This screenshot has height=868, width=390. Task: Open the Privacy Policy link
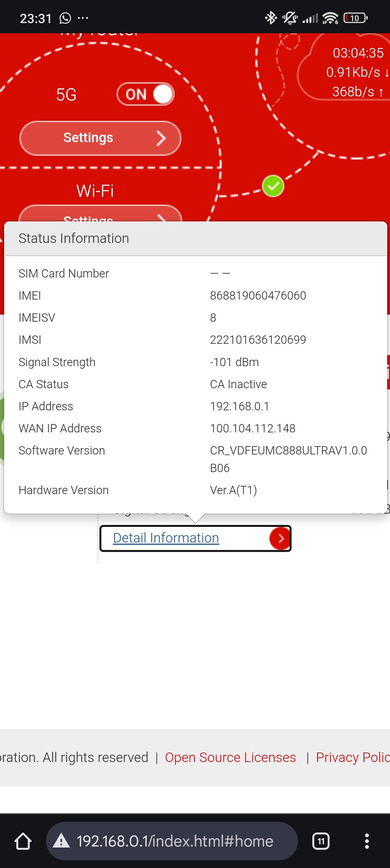(353, 757)
